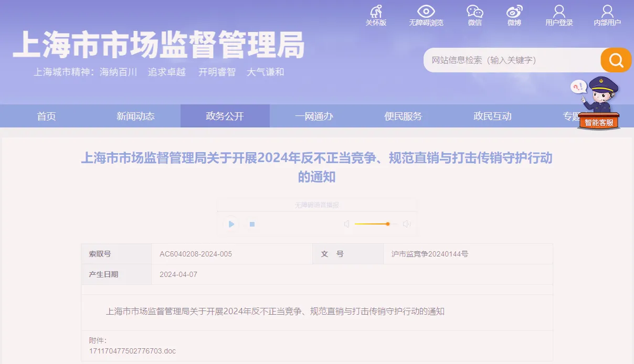
Task: Select the date 2024-04-07
Action: (x=178, y=274)
